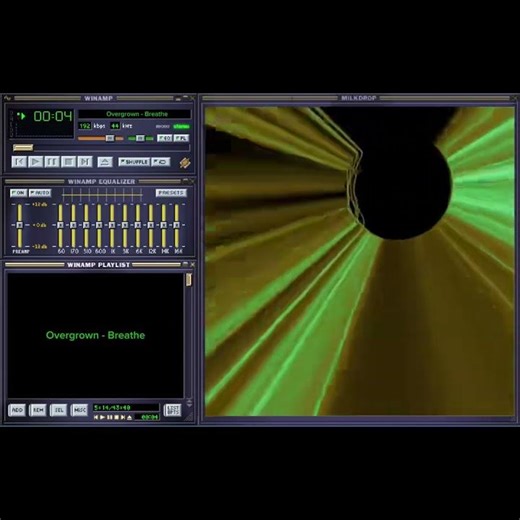Image resolution: width=520 pixels, height=520 pixels.
Task: Click the PREAMP label in the equalizer
Action: click(21, 252)
